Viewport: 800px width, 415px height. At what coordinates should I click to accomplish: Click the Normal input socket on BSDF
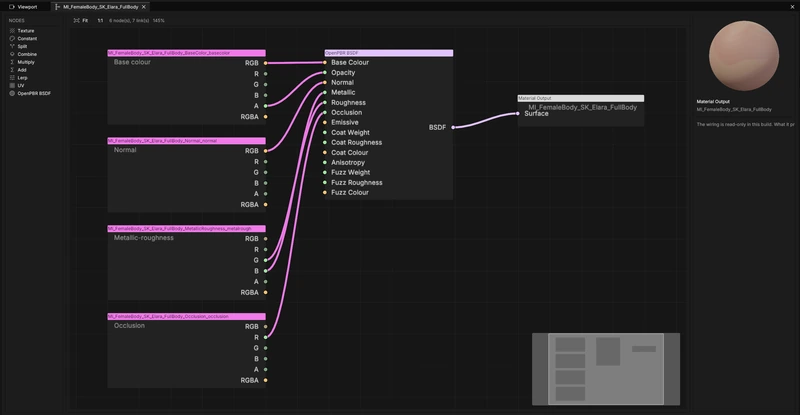pyautogui.click(x=324, y=82)
